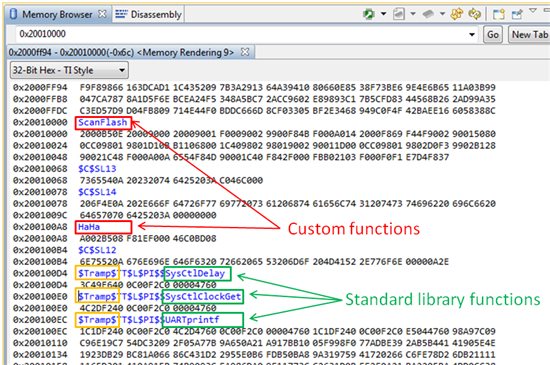Close the Memory Rendering 9 tab
The width and height of the screenshot is (550, 365).
pyautogui.click(x=245, y=52)
